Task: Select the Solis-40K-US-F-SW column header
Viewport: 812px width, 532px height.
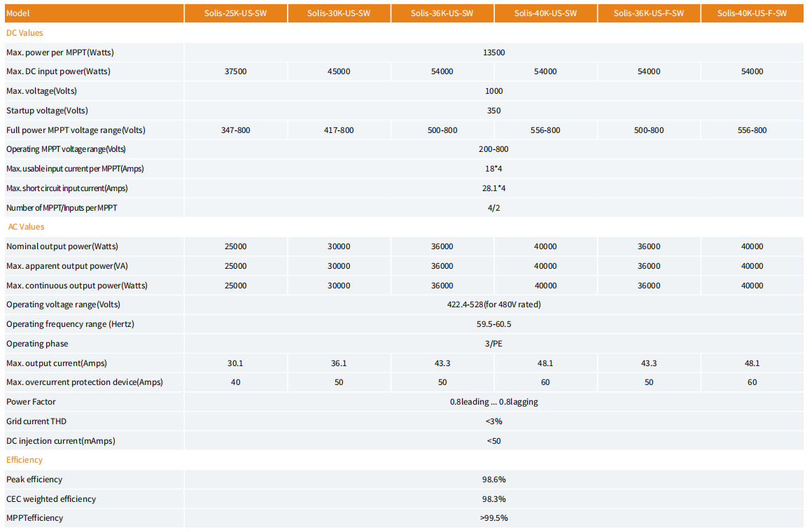Action: pos(752,13)
